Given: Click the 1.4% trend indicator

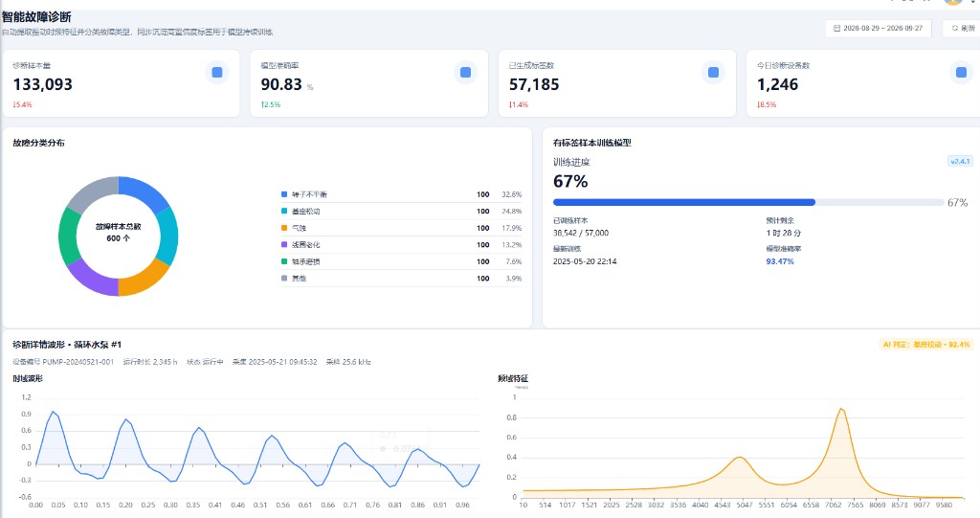Looking at the screenshot, I should click(519, 104).
